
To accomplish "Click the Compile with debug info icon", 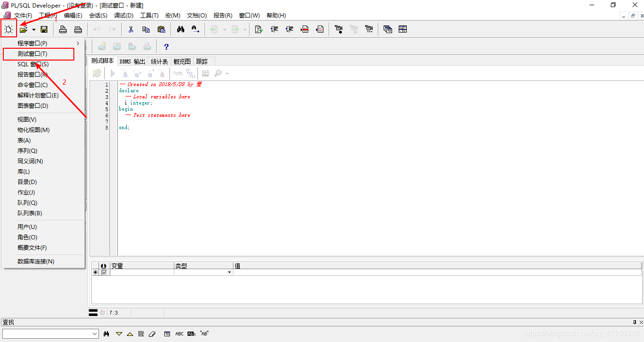I will pos(97,73).
